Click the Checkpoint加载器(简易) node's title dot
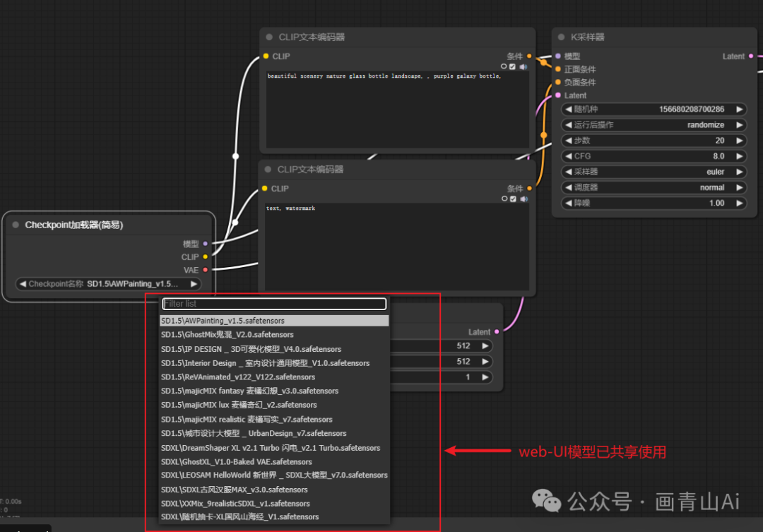Image resolution: width=763 pixels, height=532 pixels. (x=16, y=225)
